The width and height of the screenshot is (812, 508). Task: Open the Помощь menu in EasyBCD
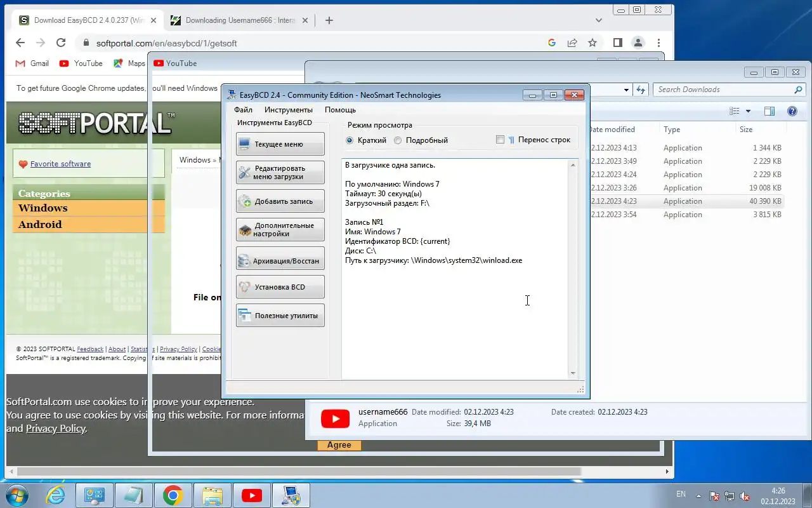coord(340,110)
